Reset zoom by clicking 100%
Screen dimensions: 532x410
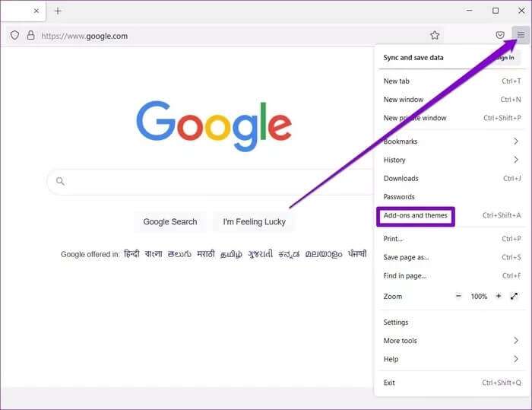[479, 296]
